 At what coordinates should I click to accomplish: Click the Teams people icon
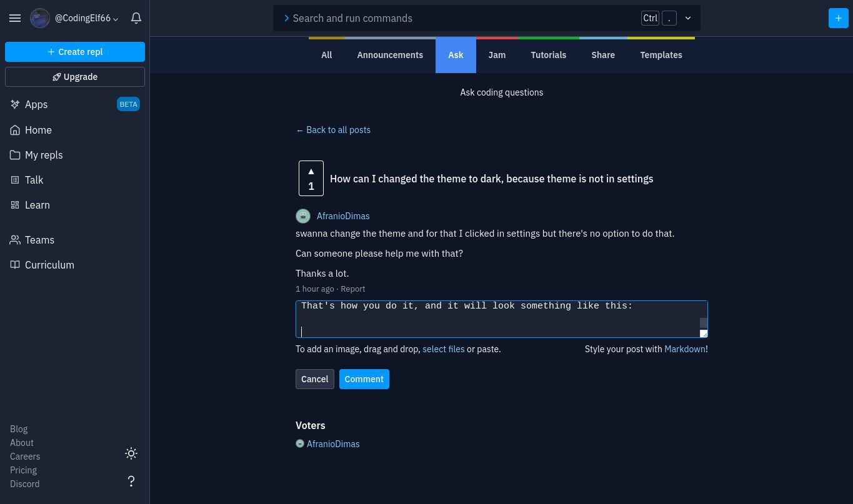[15, 240]
